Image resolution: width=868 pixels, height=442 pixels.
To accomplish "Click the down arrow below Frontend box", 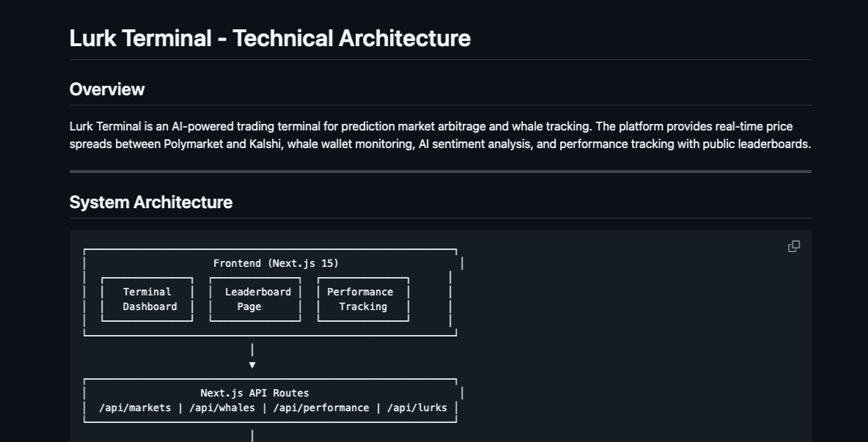I will [252, 364].
